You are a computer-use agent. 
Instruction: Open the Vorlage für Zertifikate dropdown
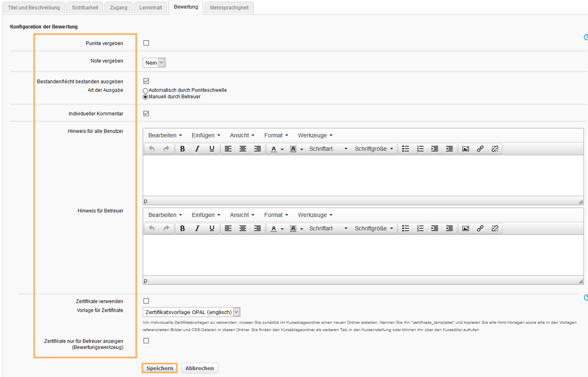[x=192, y=312]
